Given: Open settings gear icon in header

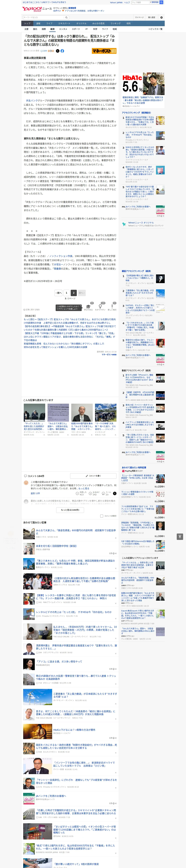Looking at the screenshot, I should tap(161, 17).
